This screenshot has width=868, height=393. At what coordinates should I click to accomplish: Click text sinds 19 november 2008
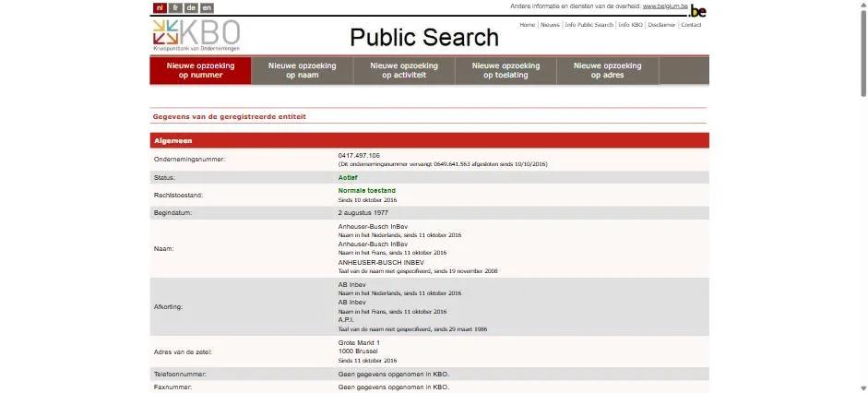pyautogui.click(x=466, y=271)
